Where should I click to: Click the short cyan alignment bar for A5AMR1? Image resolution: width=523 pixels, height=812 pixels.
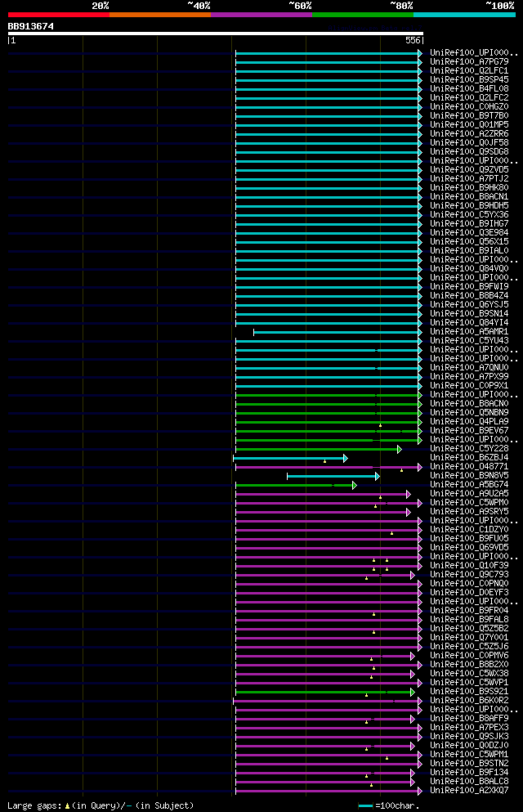coord(337,333)
